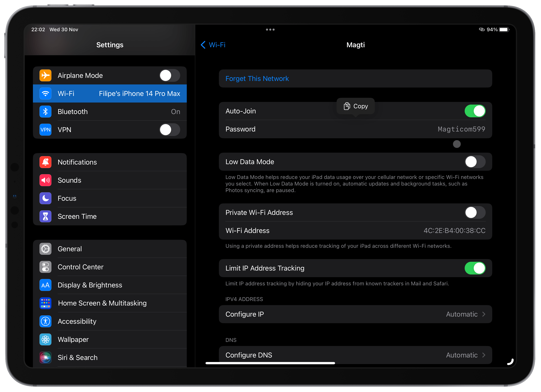This screenshot has height=392, width=541.
Task: Tap the Accessibility settings icon
Action: [x=46, y=321]
